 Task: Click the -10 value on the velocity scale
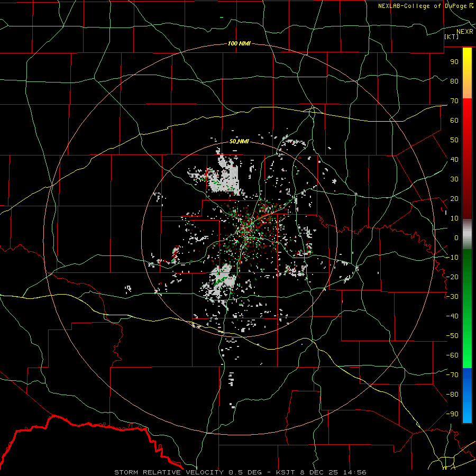click(x=452, y=258)
